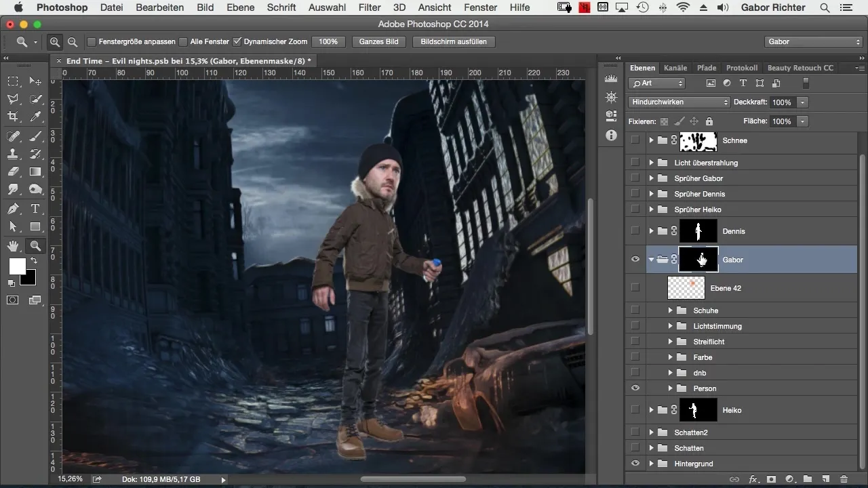Viewport: 868px width, 488px height.
Task: Hide the Gabor layer group
Action: tap(635, 260)
